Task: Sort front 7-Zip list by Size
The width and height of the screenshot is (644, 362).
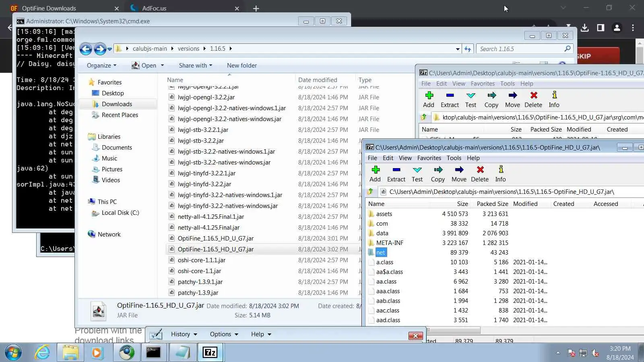Action: click(x=462, y=204)
